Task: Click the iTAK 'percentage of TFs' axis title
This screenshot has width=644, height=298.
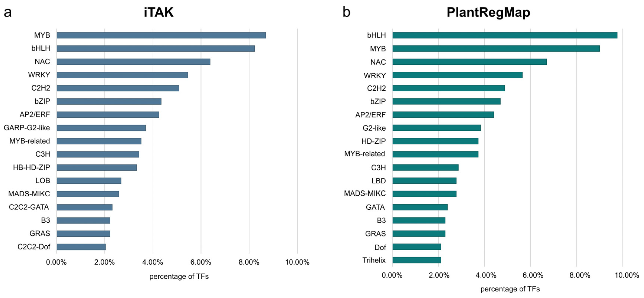Action: coord(179,276)
